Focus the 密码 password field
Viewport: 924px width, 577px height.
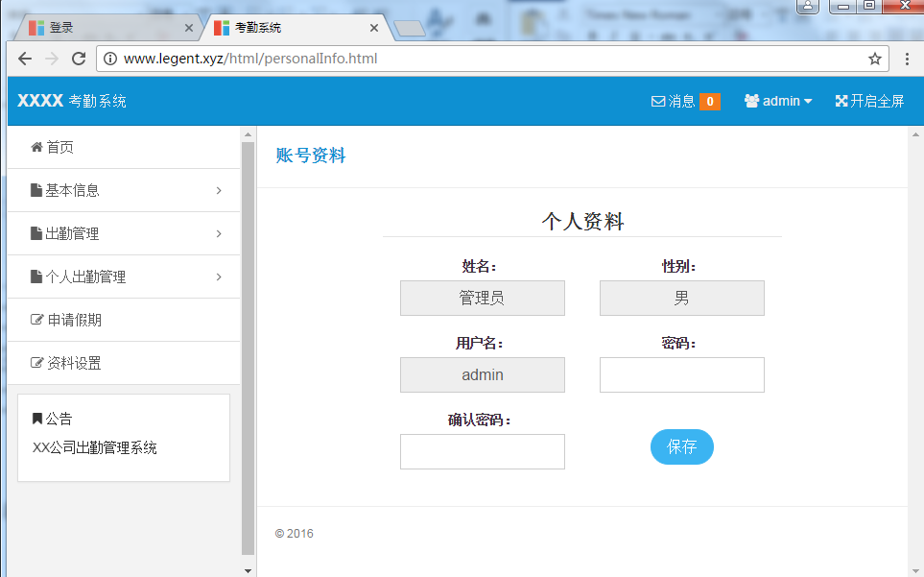682,374
